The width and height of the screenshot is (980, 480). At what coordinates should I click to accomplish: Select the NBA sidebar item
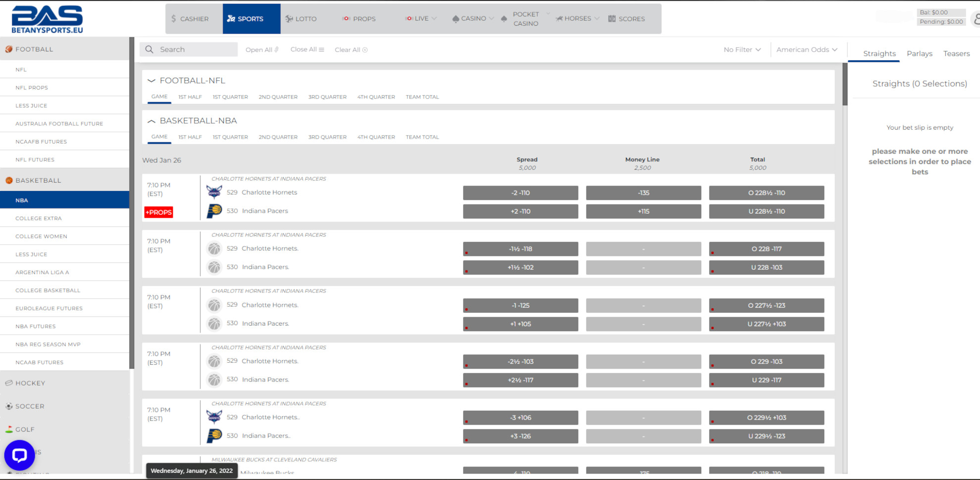point(65,200)
